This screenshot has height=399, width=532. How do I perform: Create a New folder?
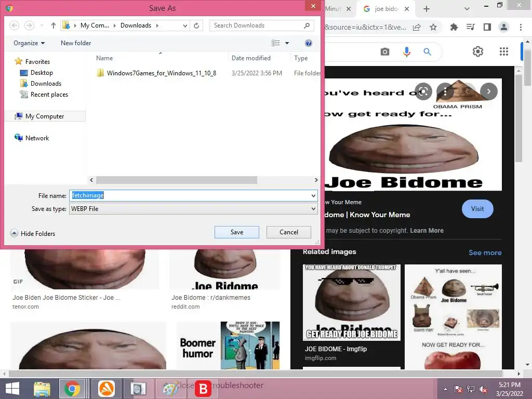click(x=76, y=43)
